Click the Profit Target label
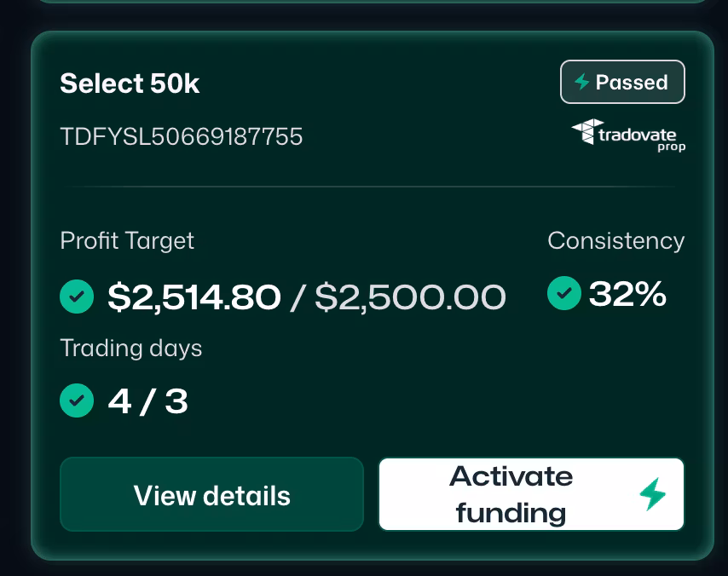 [x=127, y=241]
